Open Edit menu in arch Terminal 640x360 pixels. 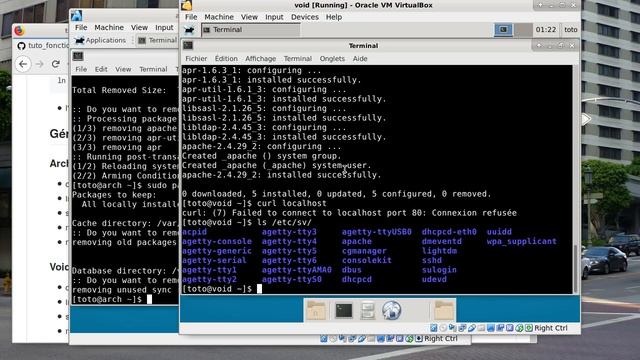[x=101, y=69]
